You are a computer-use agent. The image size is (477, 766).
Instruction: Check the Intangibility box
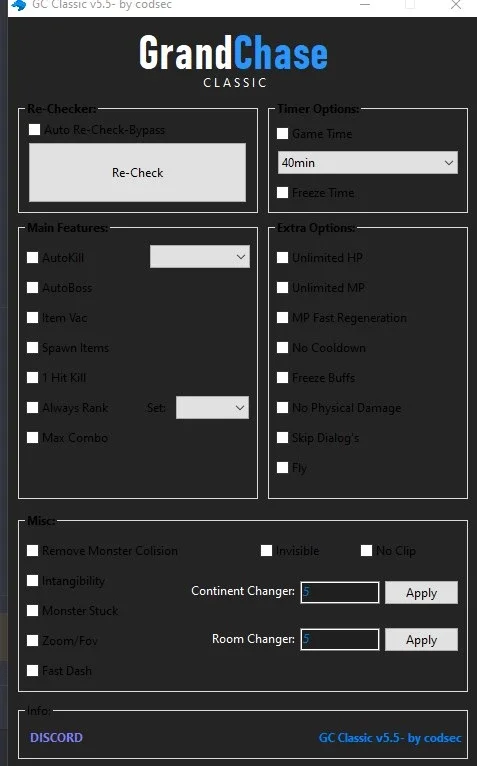[x=33, y=580]
